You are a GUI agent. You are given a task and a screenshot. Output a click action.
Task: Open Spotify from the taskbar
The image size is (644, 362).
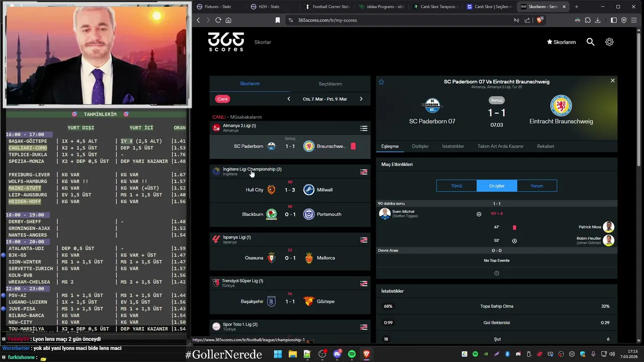[x=352, y=354]
